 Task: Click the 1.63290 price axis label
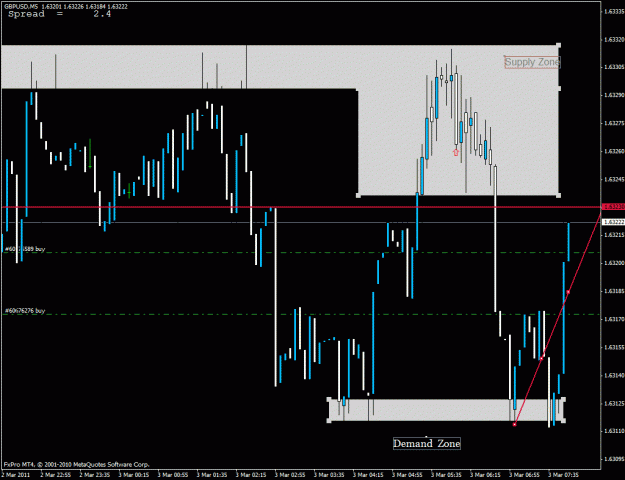(614, 95)
